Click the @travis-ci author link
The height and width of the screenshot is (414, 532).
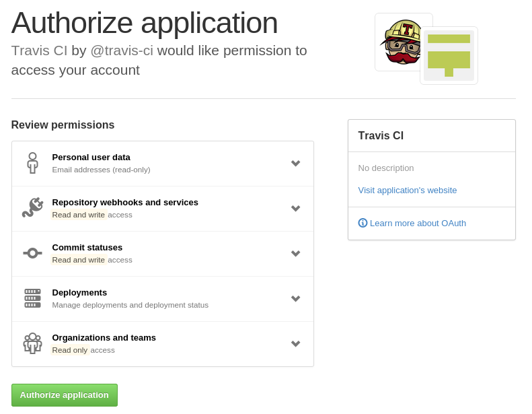click(122, 50)
